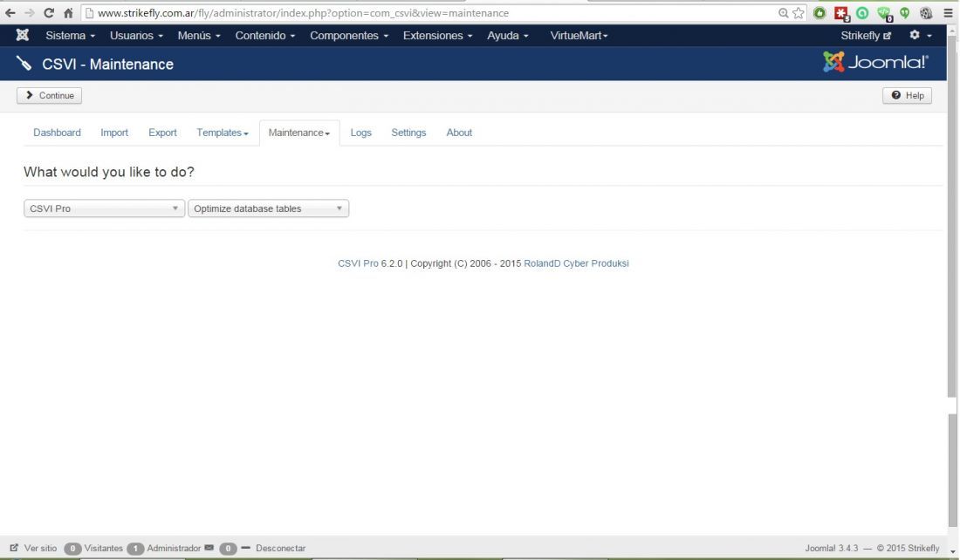Open the Menús dropdown menu
Screen dimensions: 960x560
[199, 36]
